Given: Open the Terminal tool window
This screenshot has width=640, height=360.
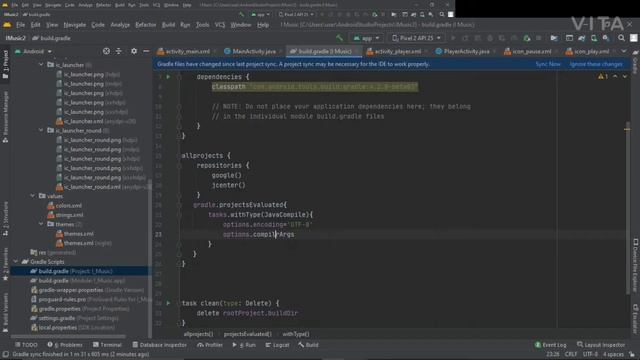Looking at the screenshot, I should pyautogui.click(x=107, y=345).
